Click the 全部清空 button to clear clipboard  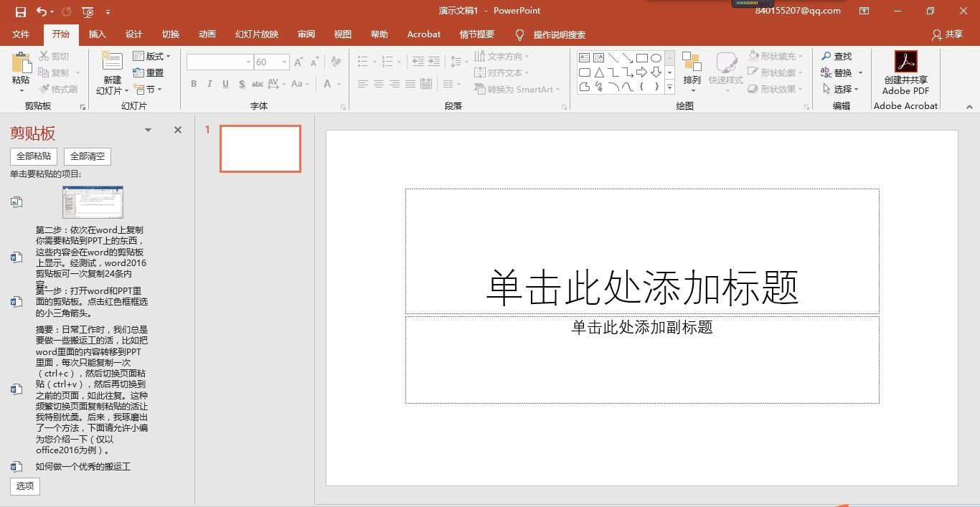point(87,156)
